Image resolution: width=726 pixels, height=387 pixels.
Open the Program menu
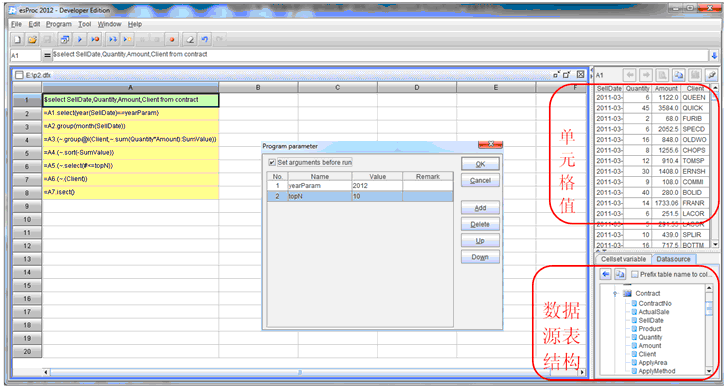59,24
